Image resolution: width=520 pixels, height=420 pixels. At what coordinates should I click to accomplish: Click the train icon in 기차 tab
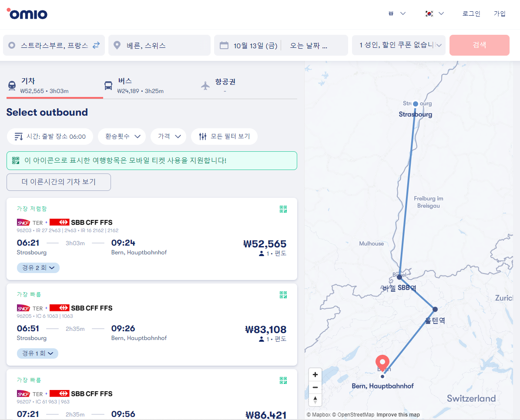click(12, 86)
